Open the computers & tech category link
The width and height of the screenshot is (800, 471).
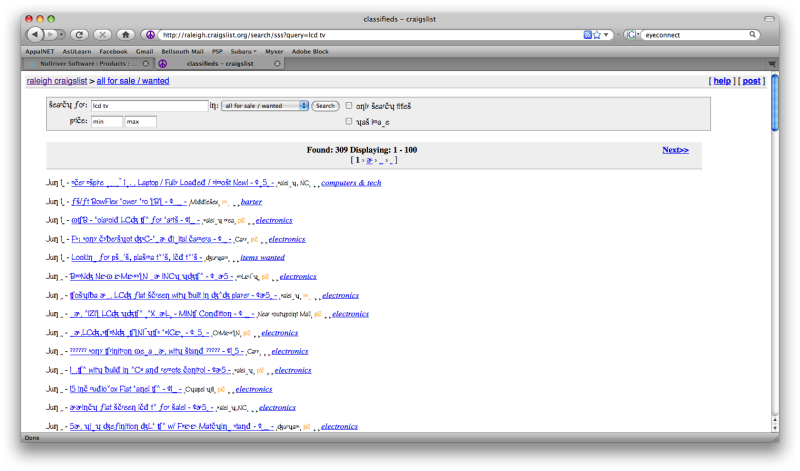pyautogui.click(x=351, y=183)
